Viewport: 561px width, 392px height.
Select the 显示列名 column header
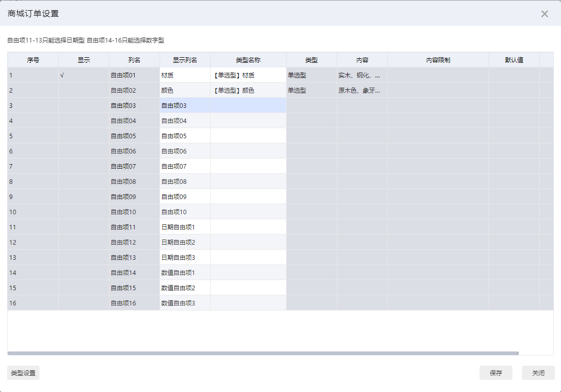(x=185, y=60)
